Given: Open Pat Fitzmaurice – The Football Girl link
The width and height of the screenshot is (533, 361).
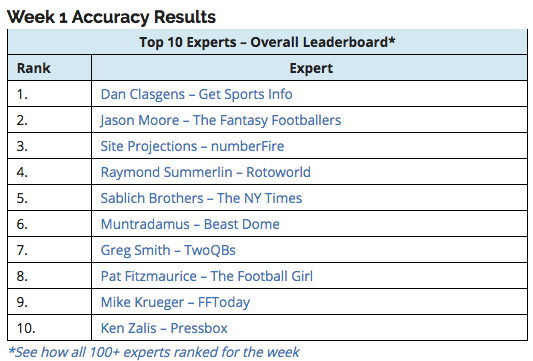Looking at the screenshot, I should coord(207,276).
